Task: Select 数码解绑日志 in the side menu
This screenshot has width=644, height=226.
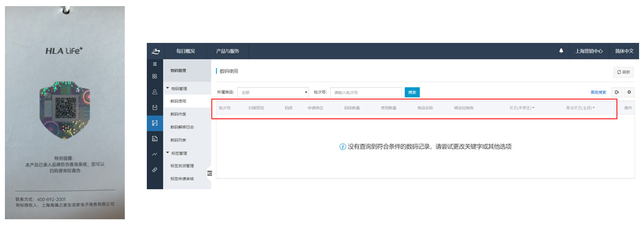Action: 182,127
